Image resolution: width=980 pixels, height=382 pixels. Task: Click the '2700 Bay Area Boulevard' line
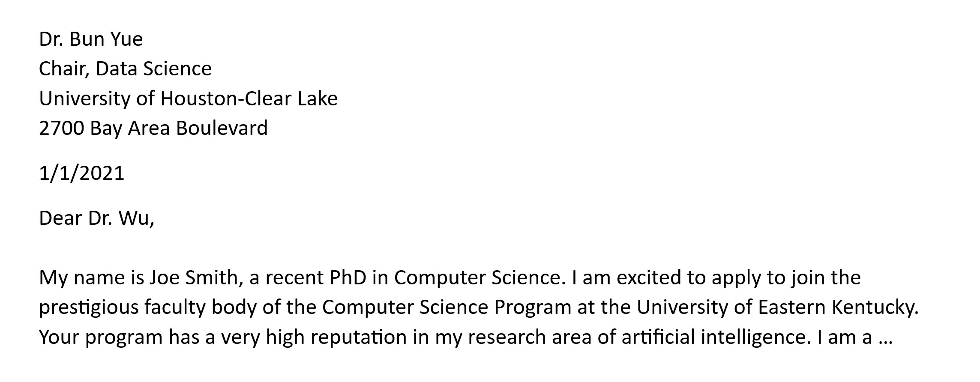153,128
